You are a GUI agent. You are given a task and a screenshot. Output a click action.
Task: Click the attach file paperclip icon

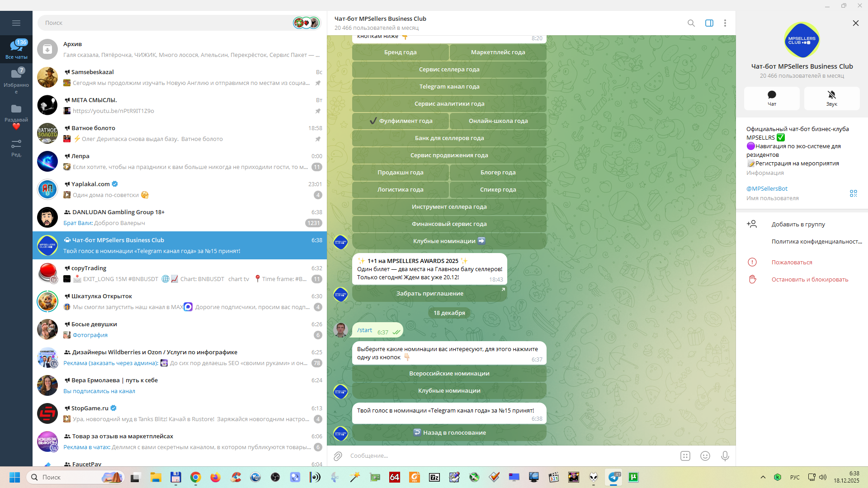tap(338, 456)
